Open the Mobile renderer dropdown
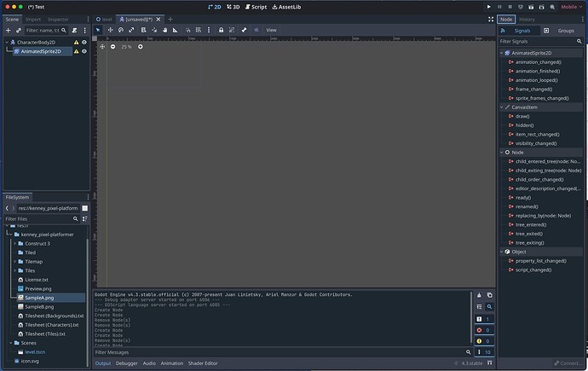The width and height of the screenshot is (588, 371). [572, 7]
